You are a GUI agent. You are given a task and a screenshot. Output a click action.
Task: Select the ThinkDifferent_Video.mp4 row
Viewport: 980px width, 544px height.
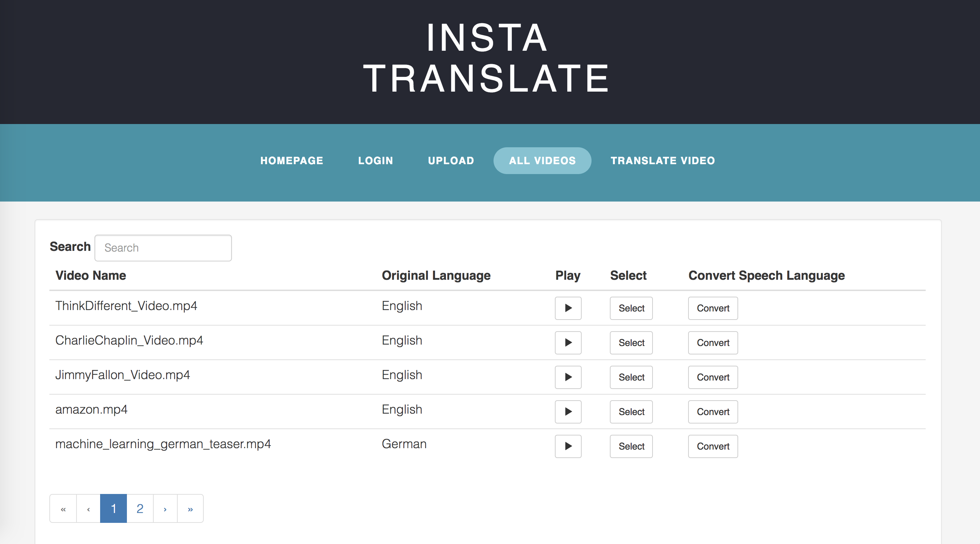(x=631, y=308)
